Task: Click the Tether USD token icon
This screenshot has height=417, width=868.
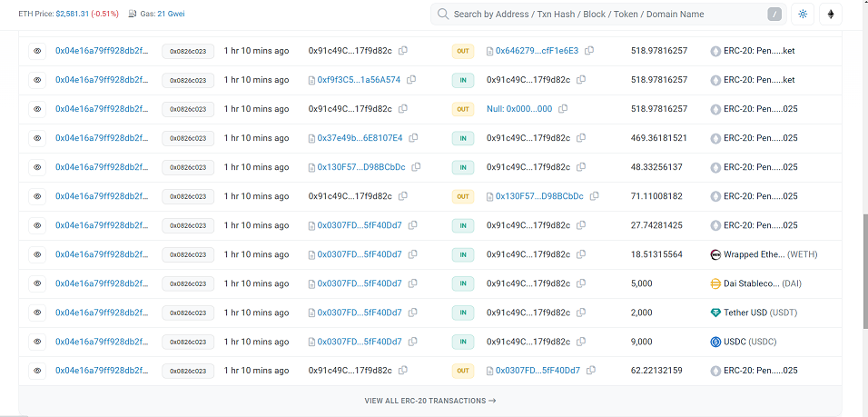Action: coord(715,313)
